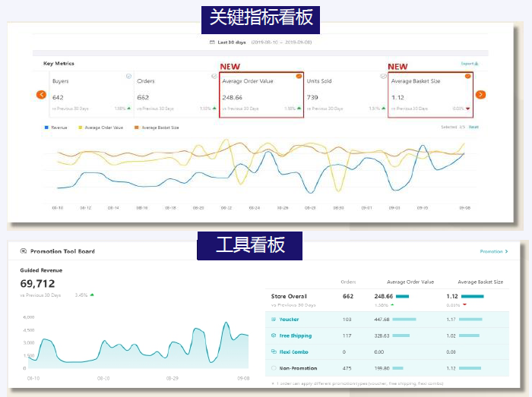Click the Free Shipping row icon
This screenshot has width=532, height=397.
pos(274,336)
